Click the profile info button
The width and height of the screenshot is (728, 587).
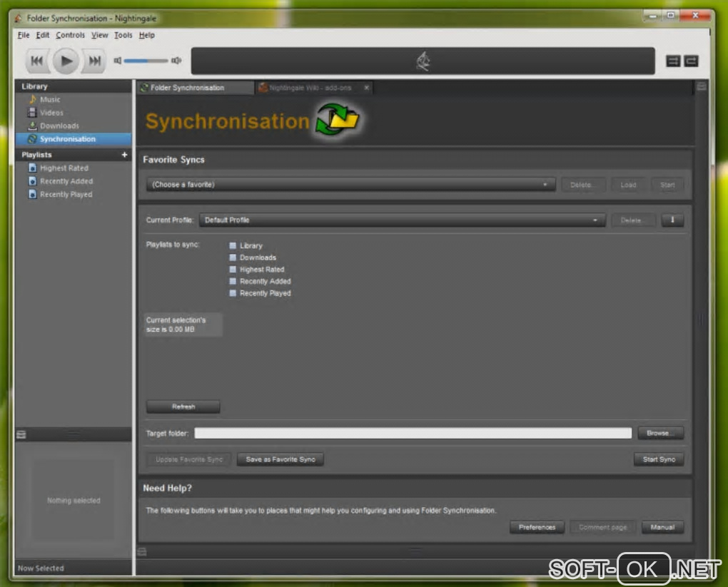coord(672,220)
